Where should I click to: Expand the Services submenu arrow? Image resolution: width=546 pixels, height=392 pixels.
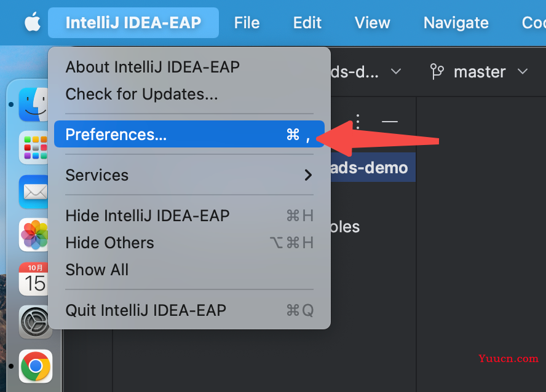(x=308, y=175)
